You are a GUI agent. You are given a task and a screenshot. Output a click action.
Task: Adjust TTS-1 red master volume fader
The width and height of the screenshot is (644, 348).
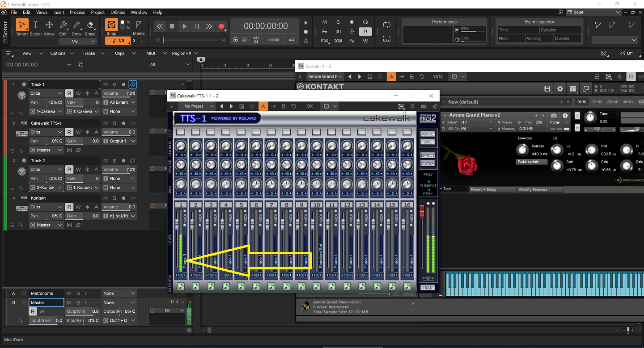(421, 212)
